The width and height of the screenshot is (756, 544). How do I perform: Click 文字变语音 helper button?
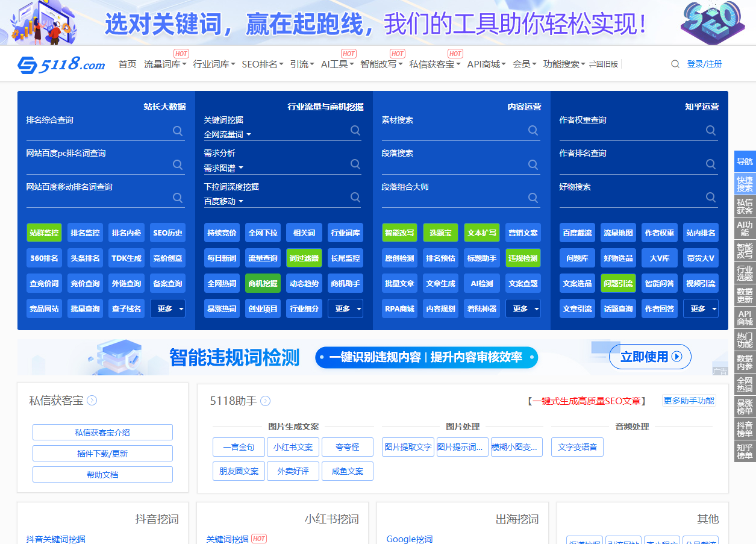[x=577, y=447]
